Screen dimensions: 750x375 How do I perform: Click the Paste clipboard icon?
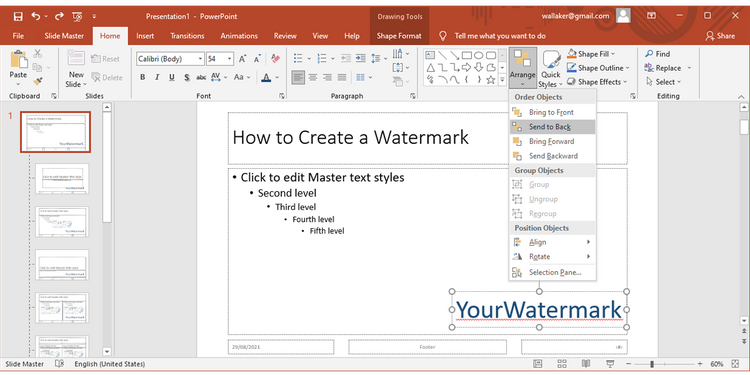(19, 60)
